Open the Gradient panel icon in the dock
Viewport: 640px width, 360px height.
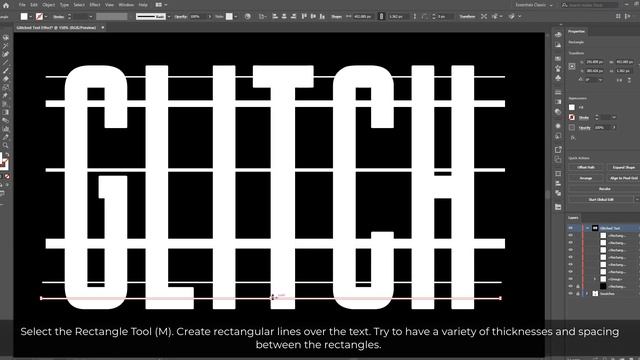[558, 102]
